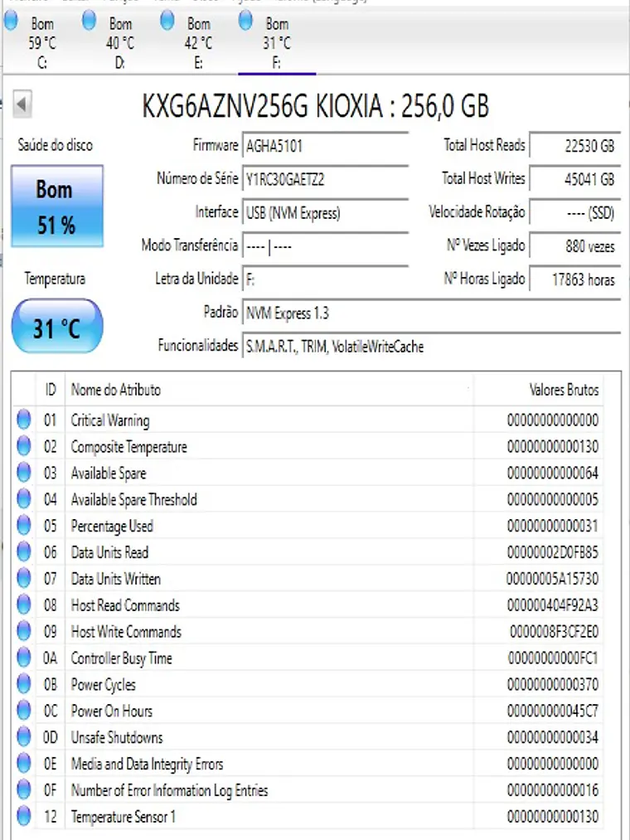Click the Temperatura label
This screenshot has height=840, width=630.
click(55, 279)
